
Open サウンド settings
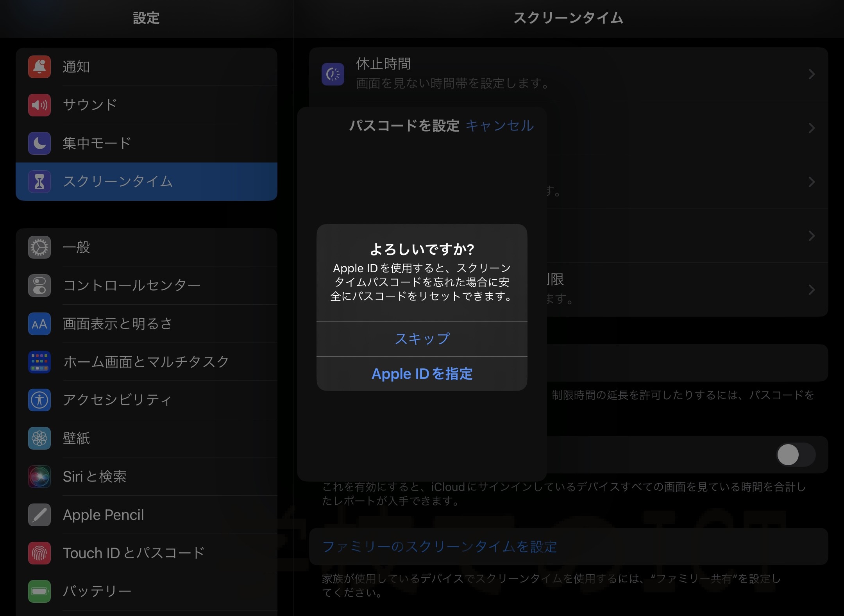coord(147,105)
